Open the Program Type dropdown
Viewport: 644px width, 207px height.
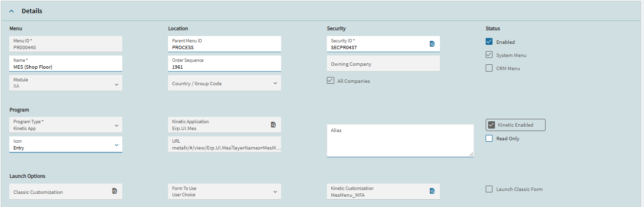click(66, 125)
